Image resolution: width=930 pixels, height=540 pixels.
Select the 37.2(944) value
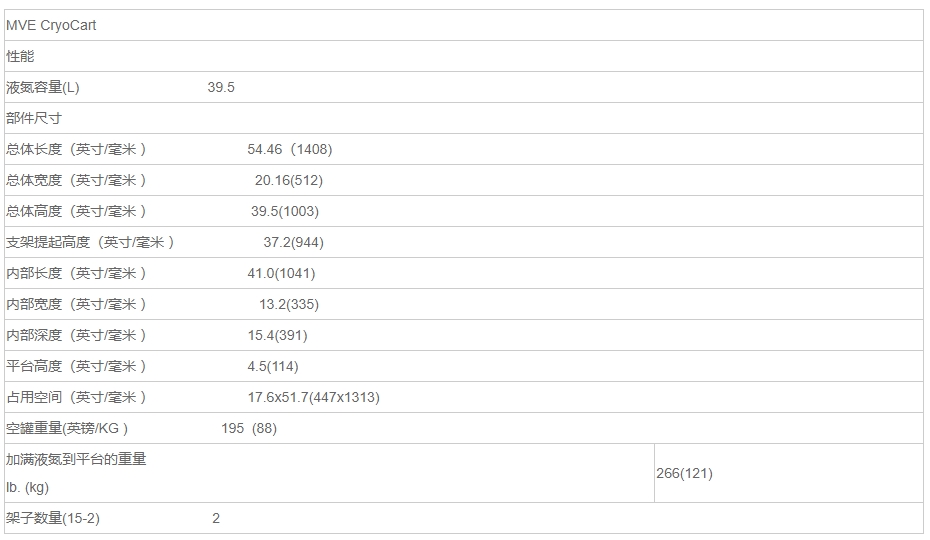[x=294, y=242]
